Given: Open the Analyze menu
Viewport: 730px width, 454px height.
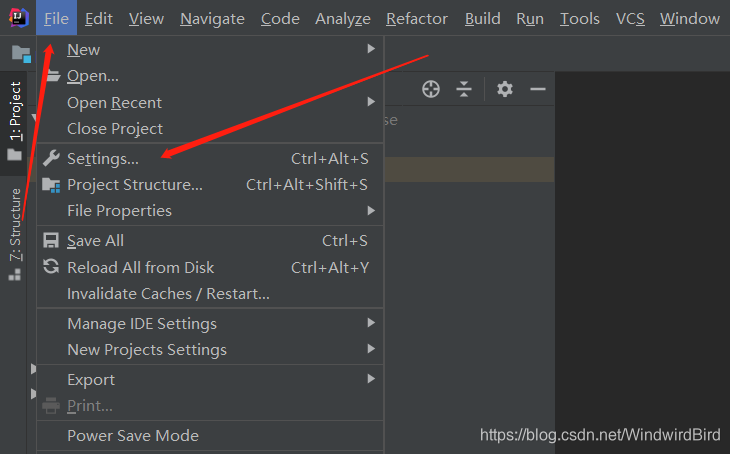Looking at the screenshot, I should (343, 18).
